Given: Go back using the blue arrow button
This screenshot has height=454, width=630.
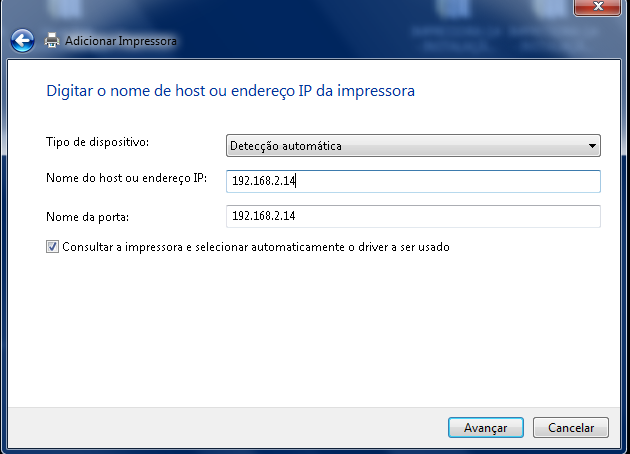Looking at the screenshot, I should pyautogui.click(x=22, y=41).
